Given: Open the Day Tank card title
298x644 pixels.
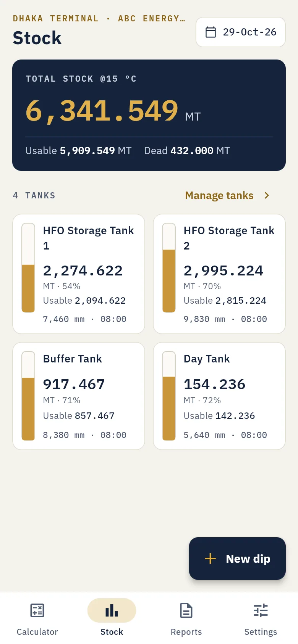Looking at the screenshot, I should [x=207, y=359].
